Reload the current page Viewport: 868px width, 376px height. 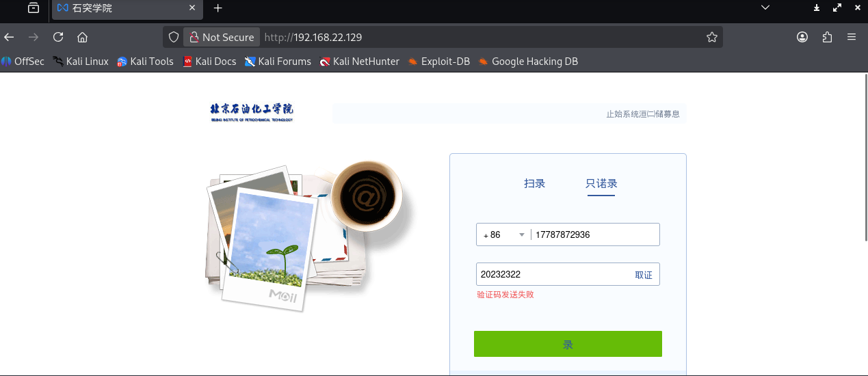click(58, 37)
